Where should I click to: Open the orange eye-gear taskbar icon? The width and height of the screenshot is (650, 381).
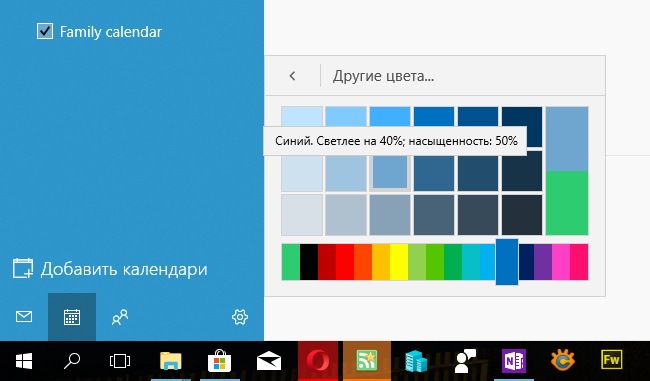[x=563, y=361]
